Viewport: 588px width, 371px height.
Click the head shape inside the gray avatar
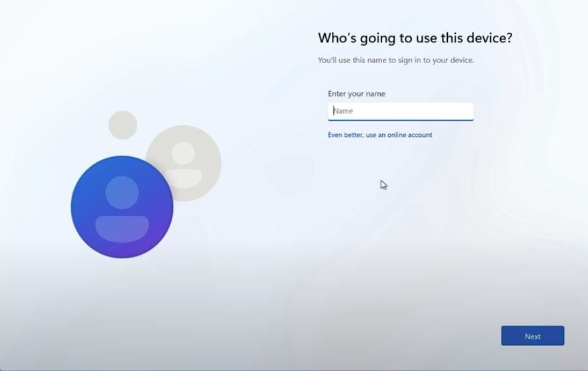pos(183,153)
